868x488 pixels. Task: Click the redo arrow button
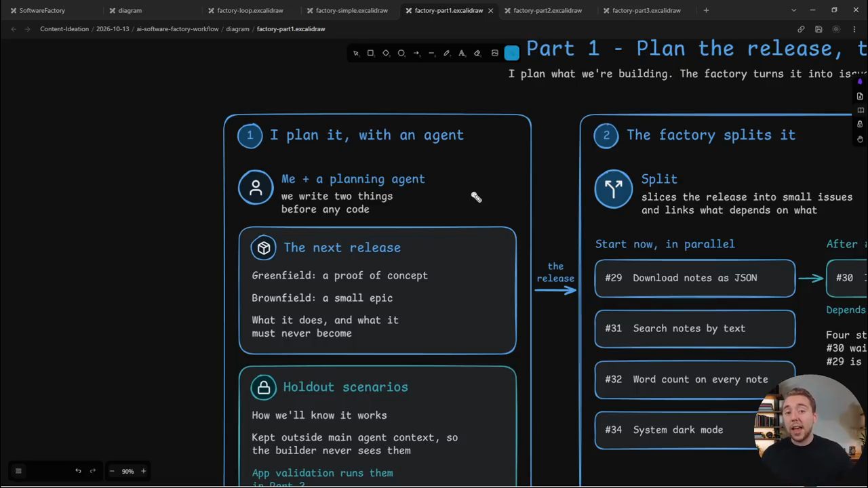(93, 471)
